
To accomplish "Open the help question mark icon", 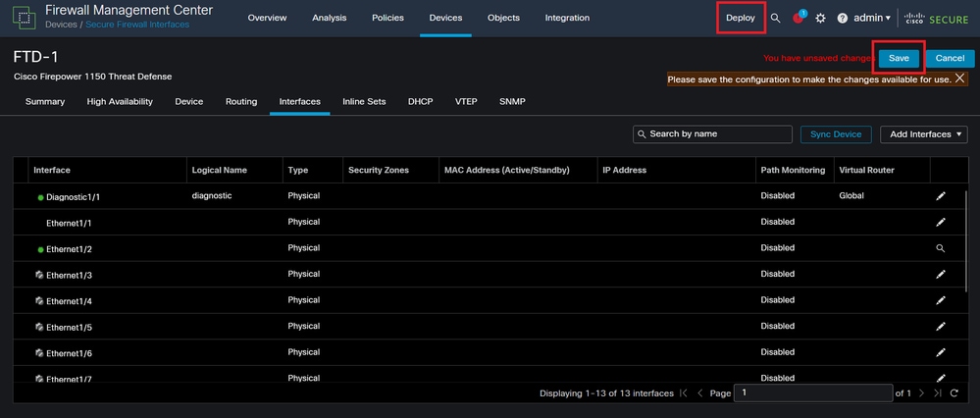I will point(843,18).
